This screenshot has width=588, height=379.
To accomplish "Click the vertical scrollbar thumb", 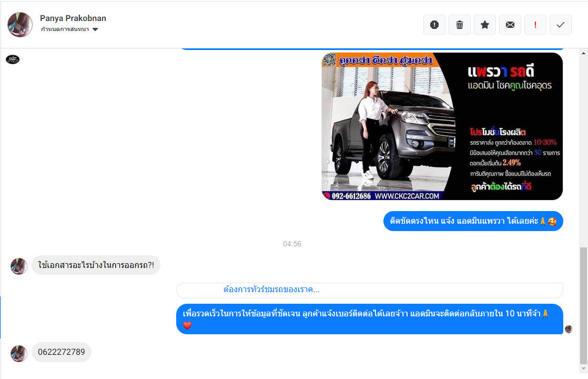I will (x=583, y=305).
